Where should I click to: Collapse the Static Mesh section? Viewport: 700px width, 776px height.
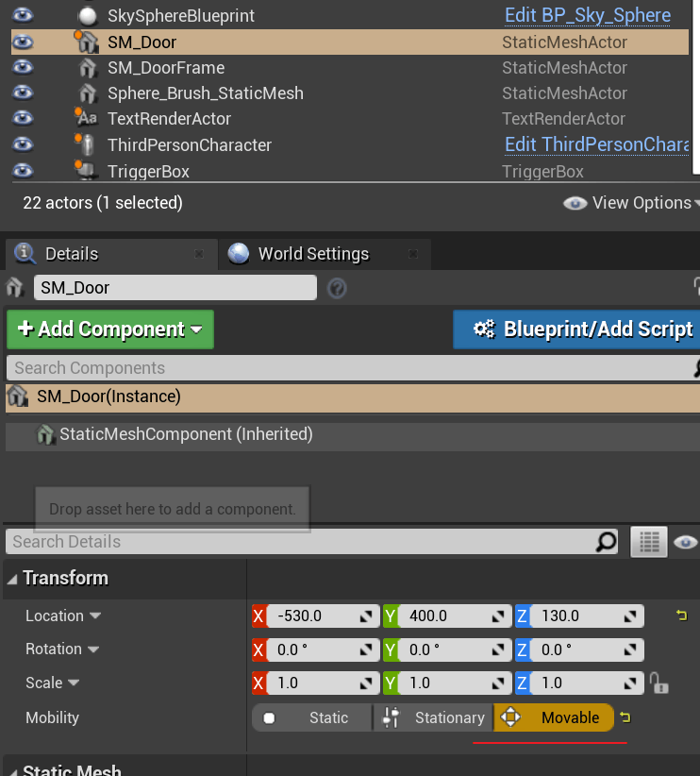point(13,772)
